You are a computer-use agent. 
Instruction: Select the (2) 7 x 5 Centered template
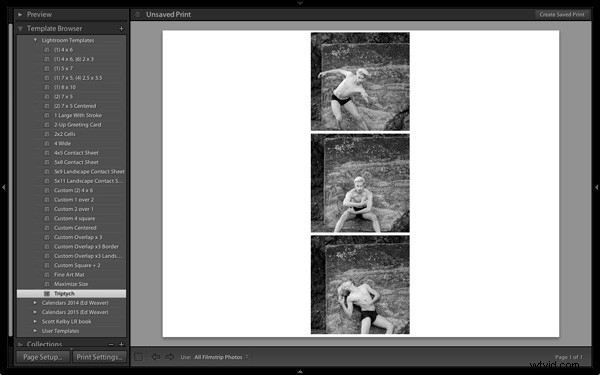point(71,106)
